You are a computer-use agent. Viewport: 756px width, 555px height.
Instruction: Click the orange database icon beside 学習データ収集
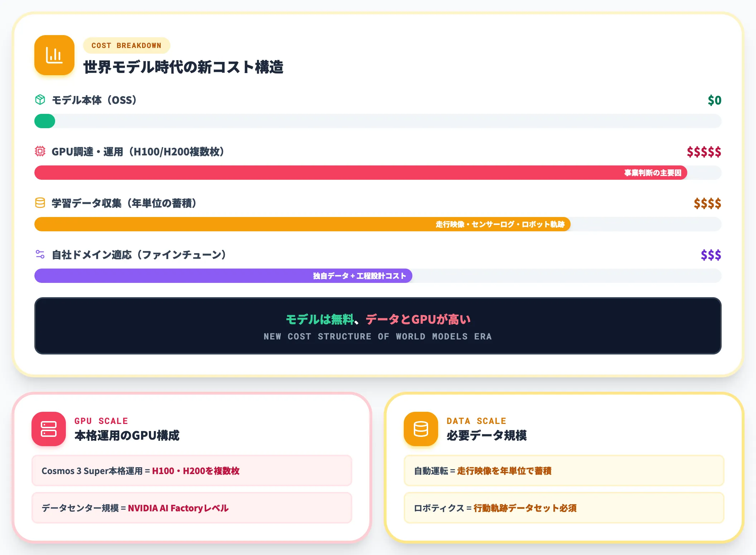point(40,203)
